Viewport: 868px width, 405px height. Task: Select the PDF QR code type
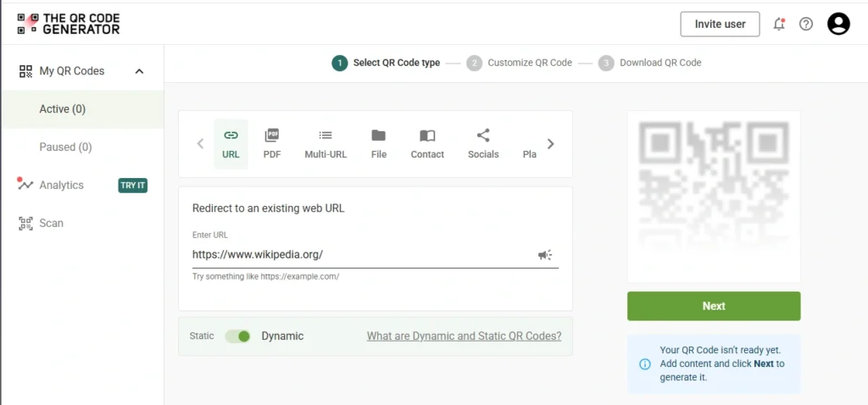tap(272, 144)
